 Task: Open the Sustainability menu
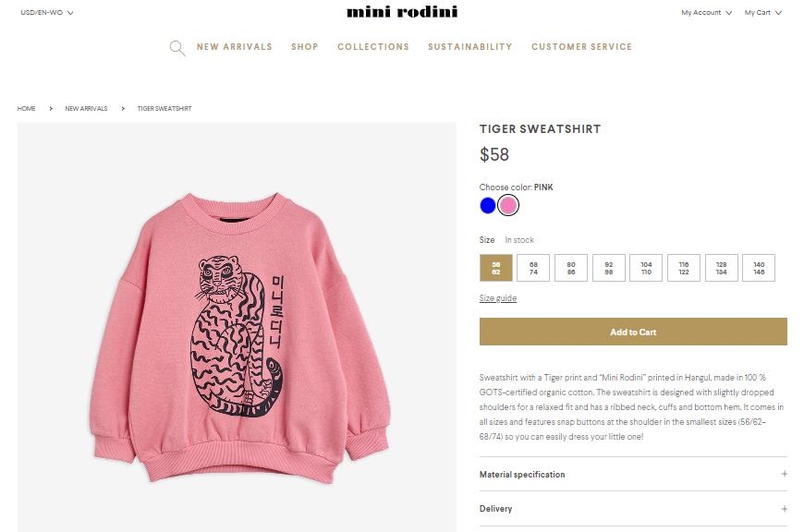click(x=469, y=47)
